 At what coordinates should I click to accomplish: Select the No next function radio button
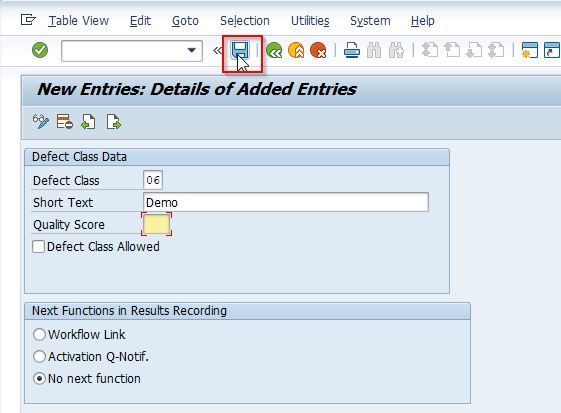(39, 379)
